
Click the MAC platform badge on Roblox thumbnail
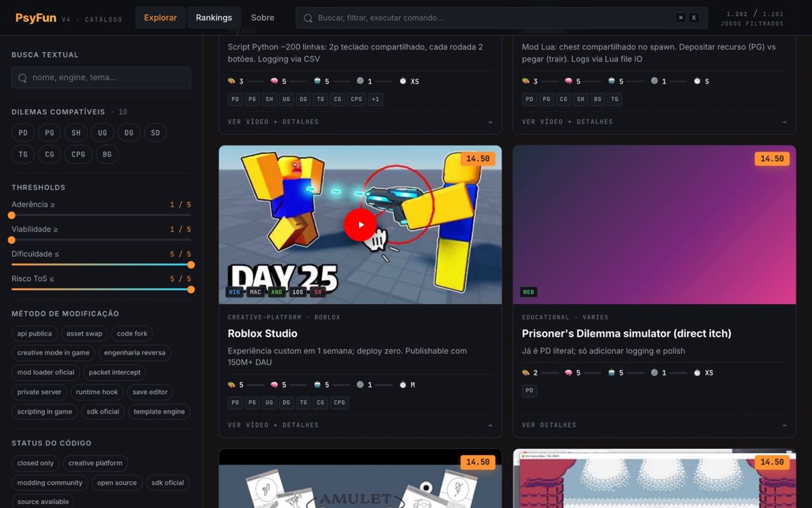[x=255, y=292]
